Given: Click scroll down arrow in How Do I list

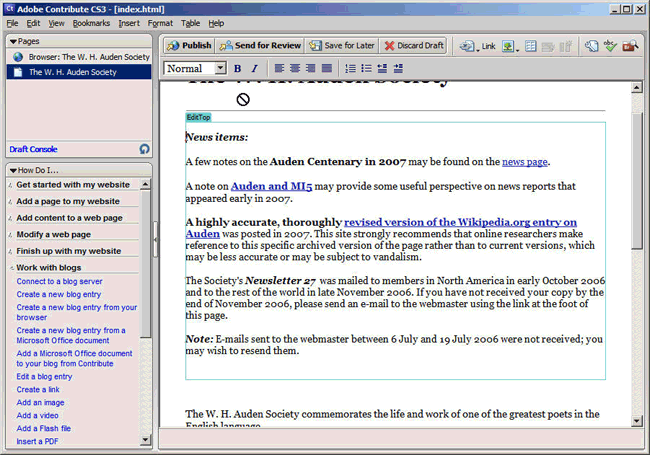Looking at the screenshot, I should point(145,440).
